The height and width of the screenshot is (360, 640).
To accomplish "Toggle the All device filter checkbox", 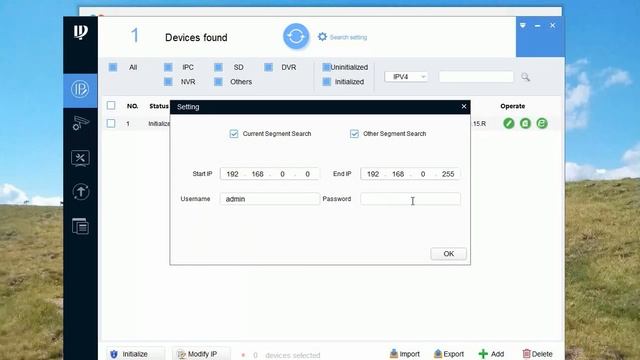I will tap(113, 67).
